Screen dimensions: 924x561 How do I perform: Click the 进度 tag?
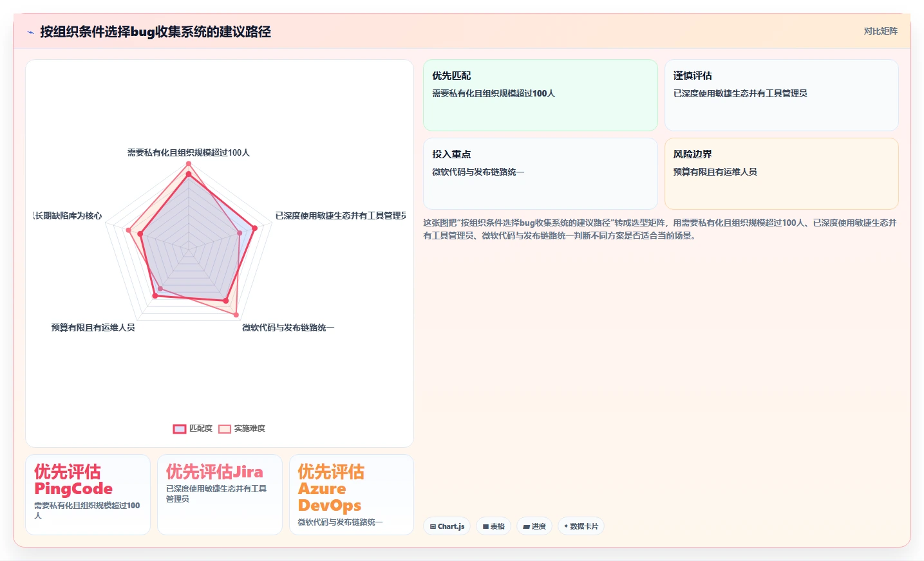tap(534, 526)
